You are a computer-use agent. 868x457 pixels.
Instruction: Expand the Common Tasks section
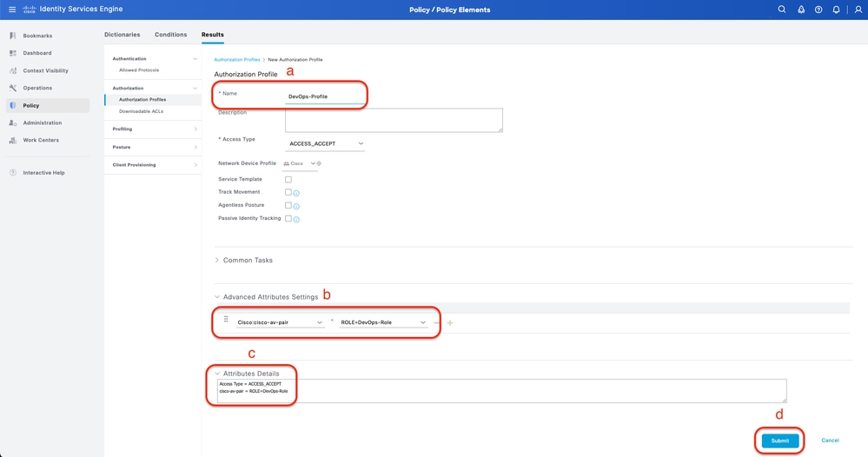click(x=217, y=260)
